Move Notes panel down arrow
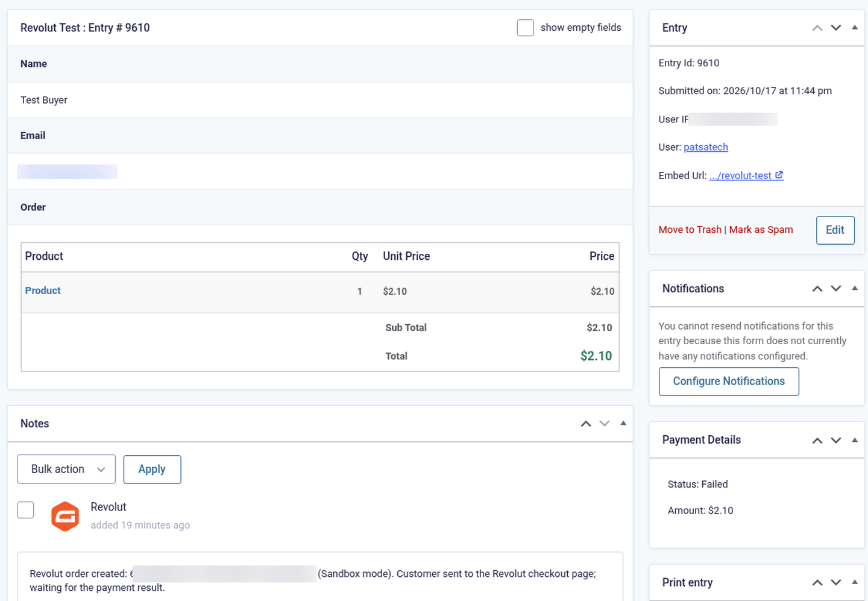Screen dimensions: 868x601 coord(605,424)
